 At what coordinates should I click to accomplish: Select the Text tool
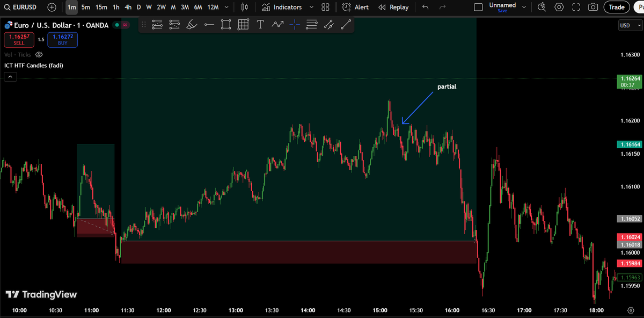(x=260, y=24)
